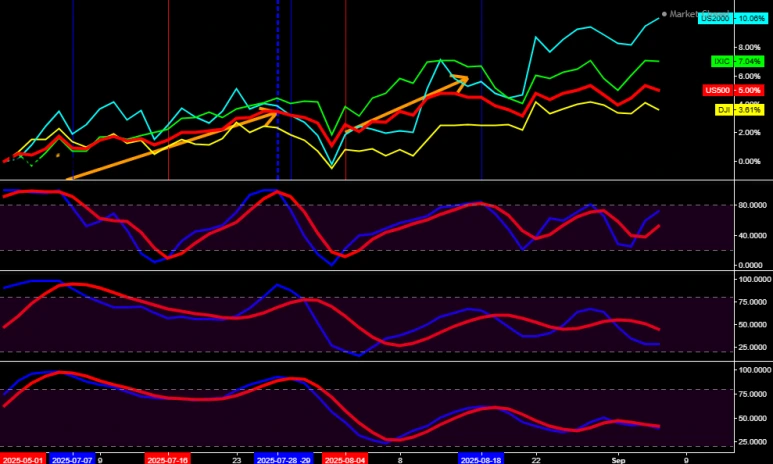Click the 7.04% green axis value tag
Viewport: 773px width, 464px height.
coord(749,62)
